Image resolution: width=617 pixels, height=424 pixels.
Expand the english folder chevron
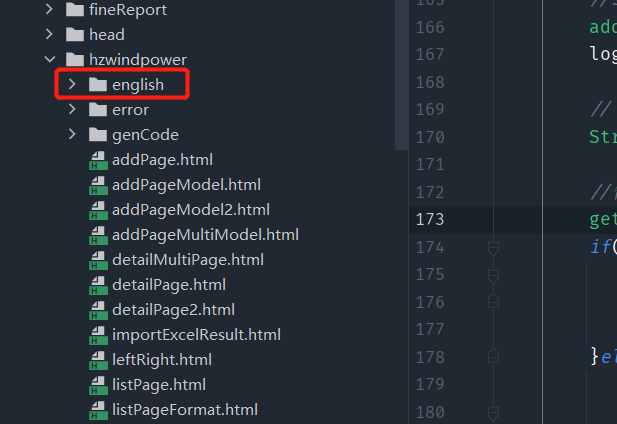72,85
